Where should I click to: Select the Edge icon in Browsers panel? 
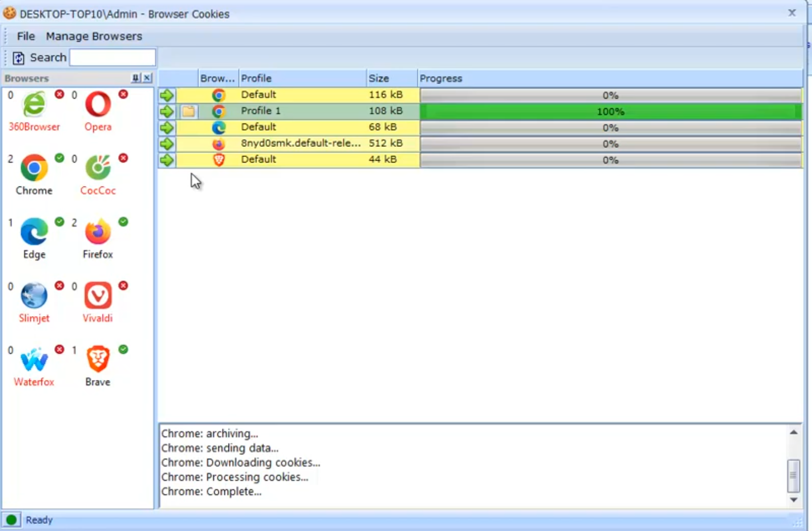point(34,232)
